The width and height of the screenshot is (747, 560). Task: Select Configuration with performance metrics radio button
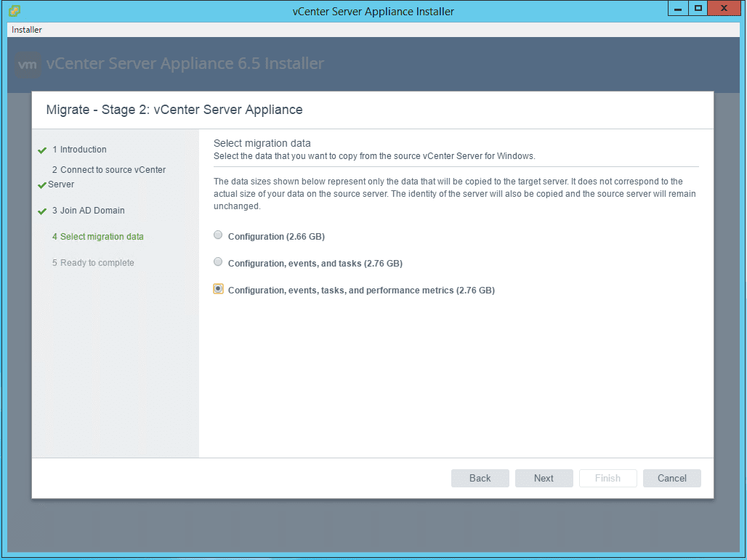tap(218, 288)
